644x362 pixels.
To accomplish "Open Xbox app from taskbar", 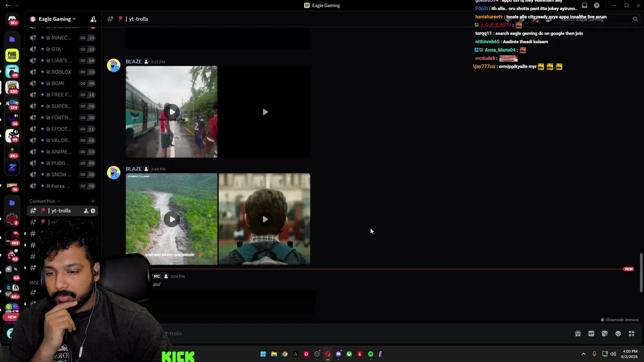I will pos(349,354).
